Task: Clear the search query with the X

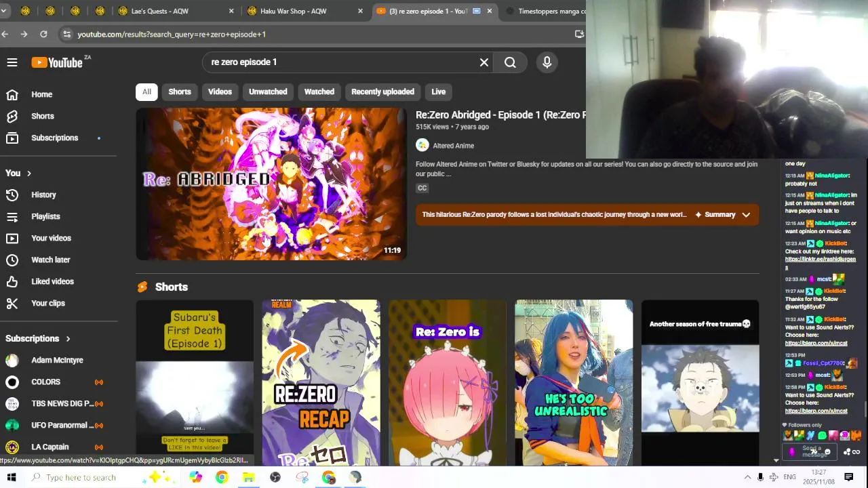Action: pos(484,62)
